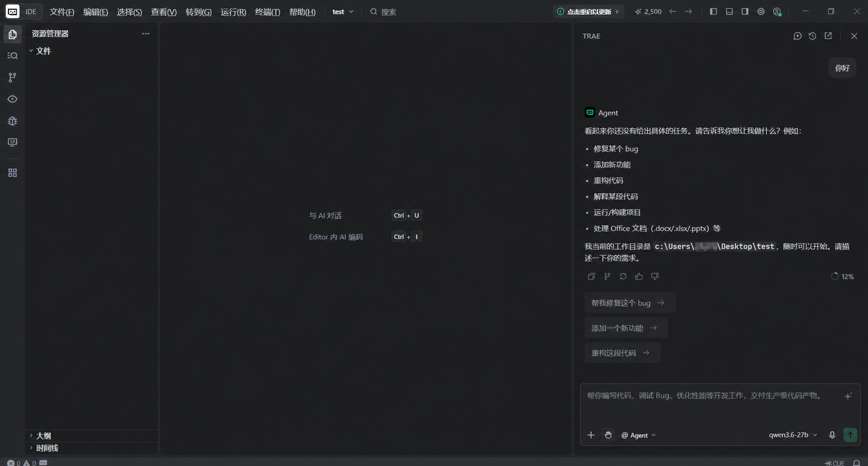Navigate forward with the right arrow
This screenshot has height=466, width=868.
689,11
